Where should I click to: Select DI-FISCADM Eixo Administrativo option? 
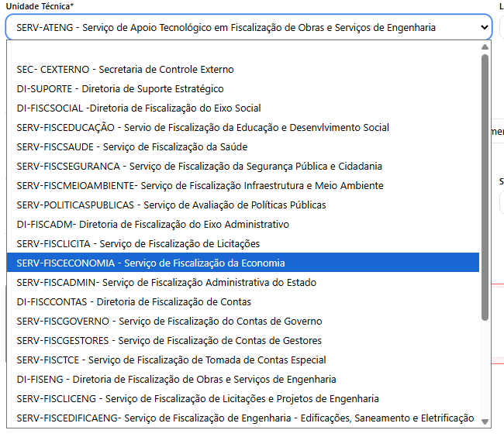coord(152,225)
